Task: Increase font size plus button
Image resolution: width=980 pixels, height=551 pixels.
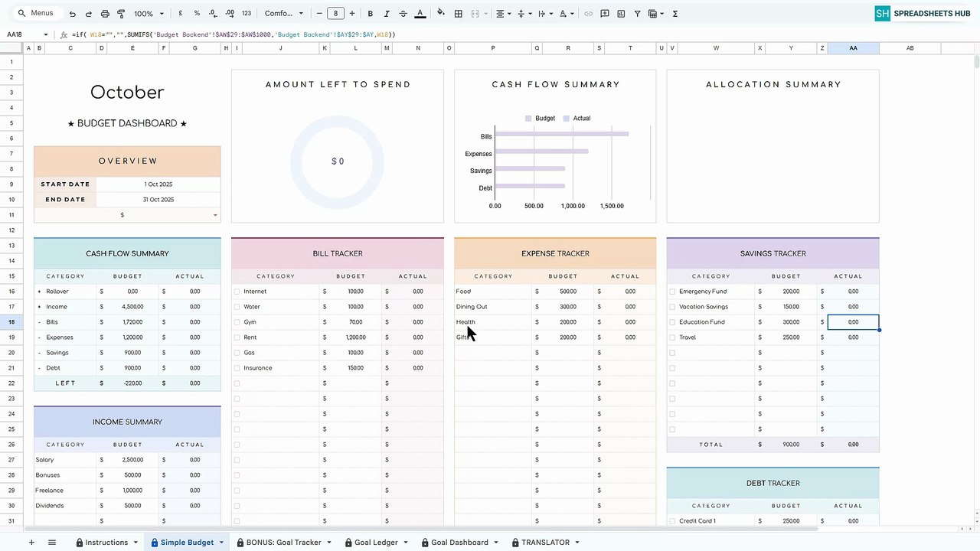Action: [x=352, y=14]
